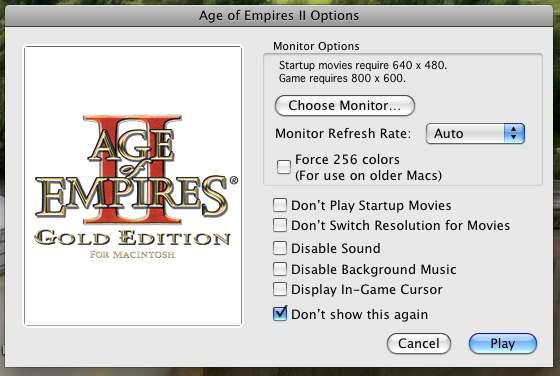The image size is (560, 376).
Task: Tick the Don't Play Startup Movies checkbox
Action: point(280,205)
